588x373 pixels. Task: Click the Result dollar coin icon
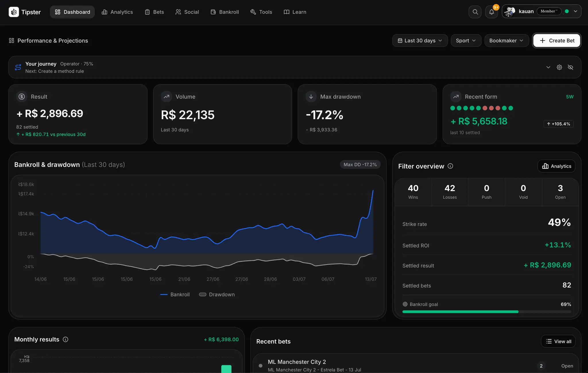click(x=22, y=97)
